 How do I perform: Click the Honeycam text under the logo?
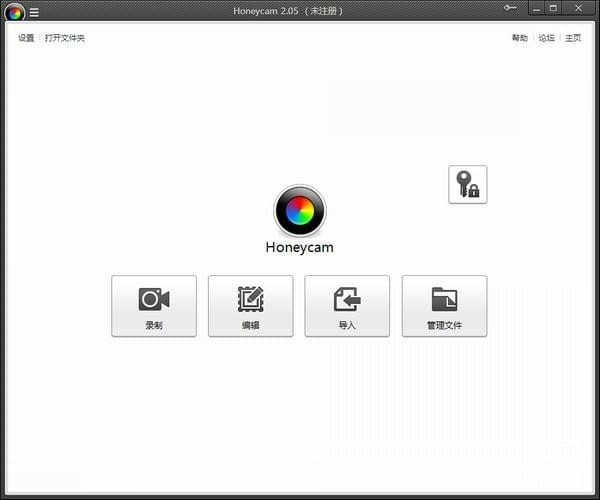pos(299,248)
